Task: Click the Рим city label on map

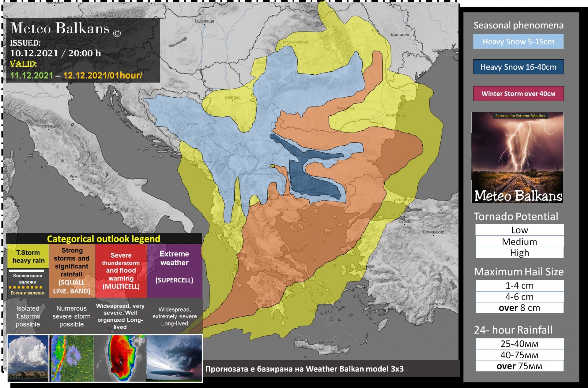Action: [73, 177]
